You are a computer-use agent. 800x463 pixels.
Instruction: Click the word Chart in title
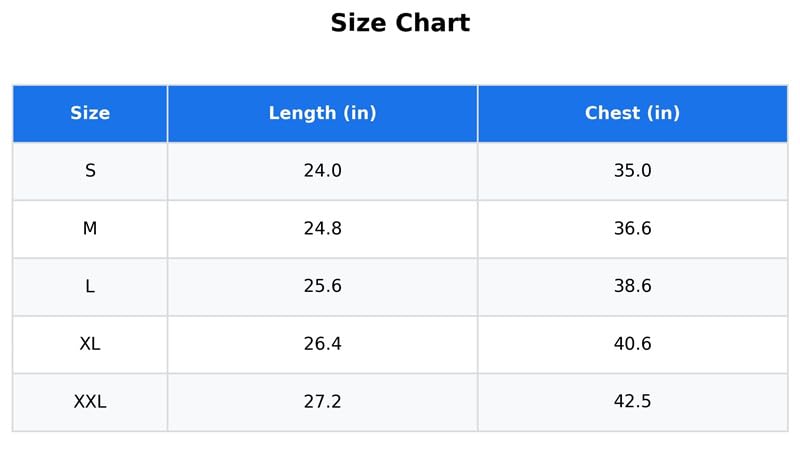(x=433, y=23)
